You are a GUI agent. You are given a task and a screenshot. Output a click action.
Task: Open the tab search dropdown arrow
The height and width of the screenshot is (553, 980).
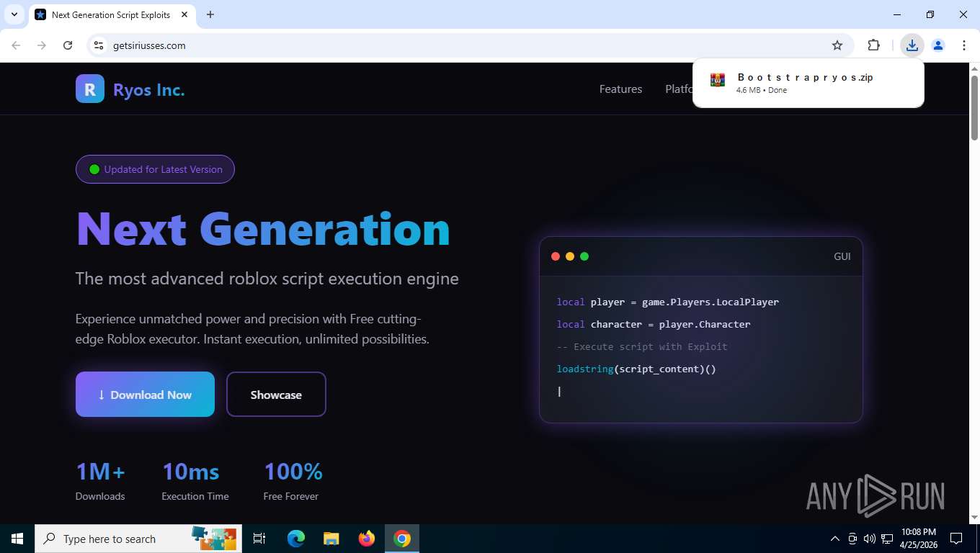[x=14, y=14]
